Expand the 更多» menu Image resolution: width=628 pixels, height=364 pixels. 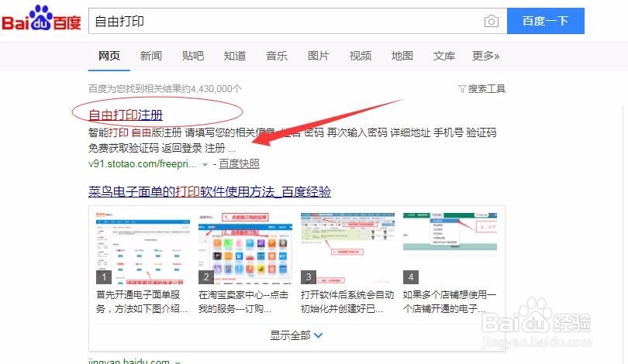point(486,56)
